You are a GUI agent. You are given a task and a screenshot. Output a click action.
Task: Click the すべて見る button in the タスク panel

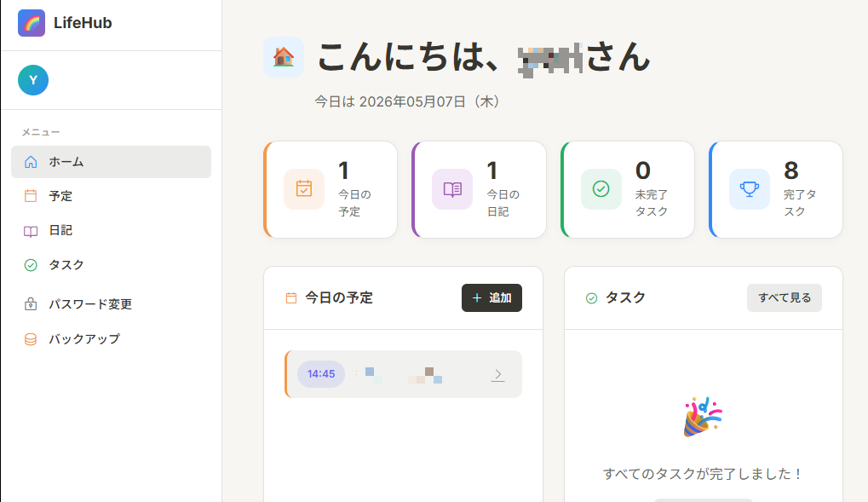coord(785,298)
